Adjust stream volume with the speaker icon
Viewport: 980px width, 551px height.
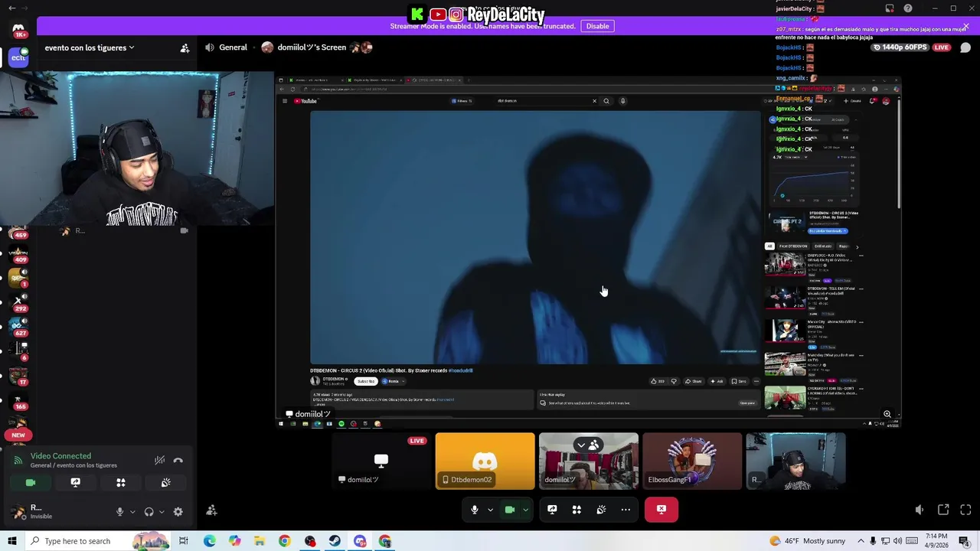920,510
